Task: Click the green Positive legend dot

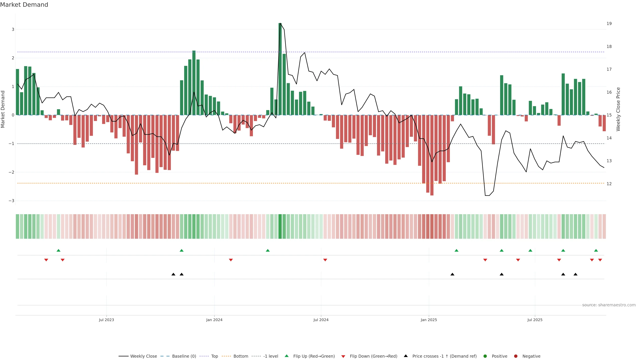Action: pos(485,356)
